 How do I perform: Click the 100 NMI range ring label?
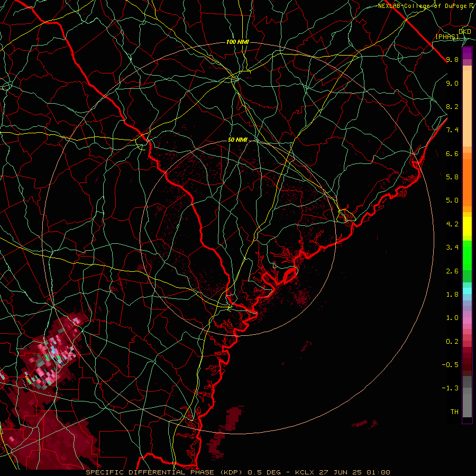pyautogui.click(x=237, y=42)
